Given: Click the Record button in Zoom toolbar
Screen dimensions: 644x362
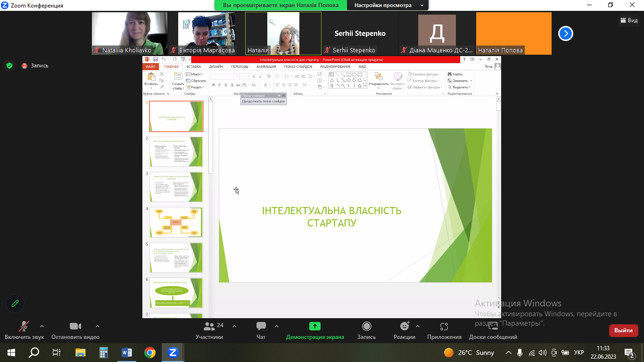Looking at the screenshot, I should 366,327.
